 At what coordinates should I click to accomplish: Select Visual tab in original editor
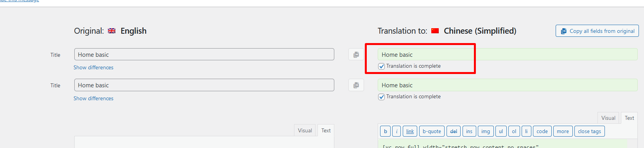click(x=305, y=130)
